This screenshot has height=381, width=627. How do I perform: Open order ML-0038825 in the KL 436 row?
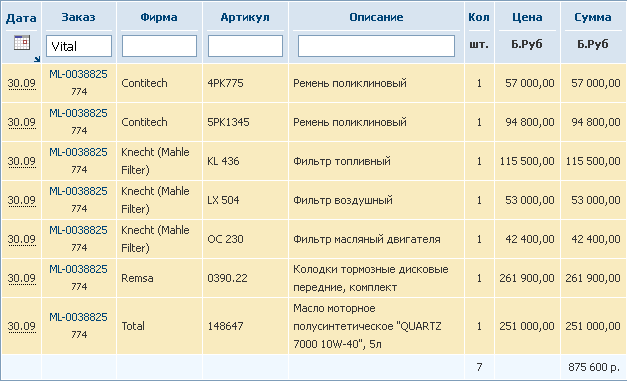click(78, 152)
